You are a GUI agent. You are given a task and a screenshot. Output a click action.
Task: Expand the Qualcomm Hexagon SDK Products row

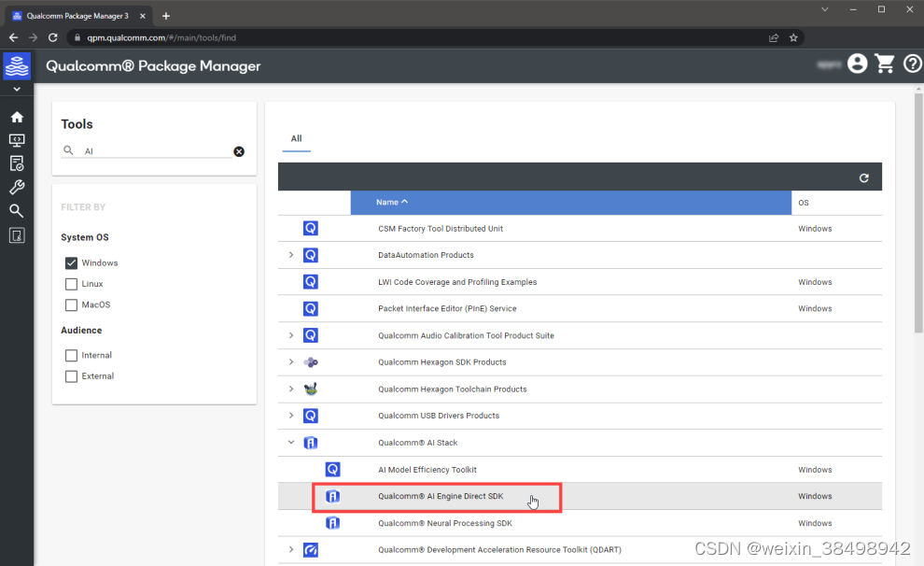pos(290,362)
